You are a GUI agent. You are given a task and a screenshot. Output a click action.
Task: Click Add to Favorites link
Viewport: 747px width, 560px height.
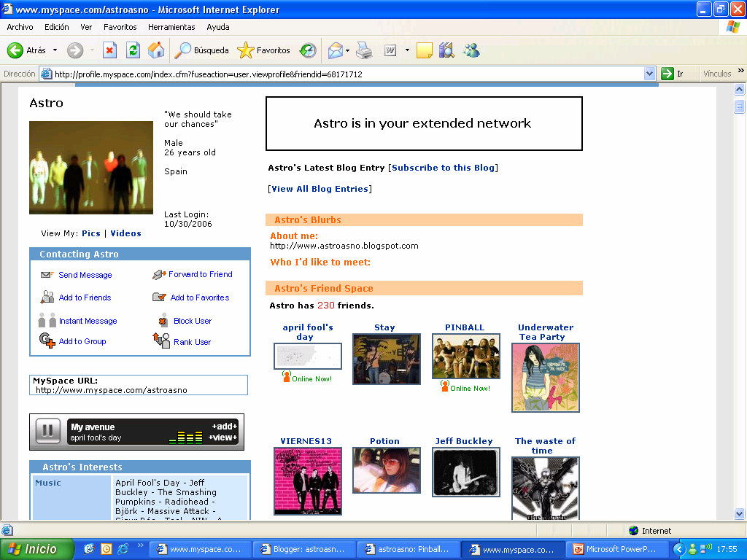(x=200, y=297)
